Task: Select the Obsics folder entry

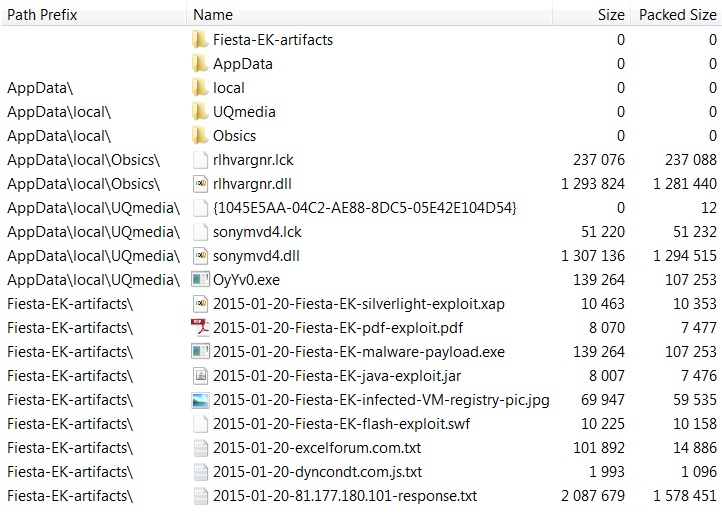Action: coord(234,136)
